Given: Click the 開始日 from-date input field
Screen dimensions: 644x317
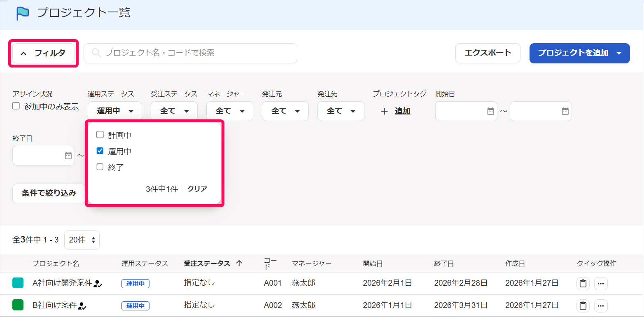Looking at the screenshot, I should [x=466, y=111].
